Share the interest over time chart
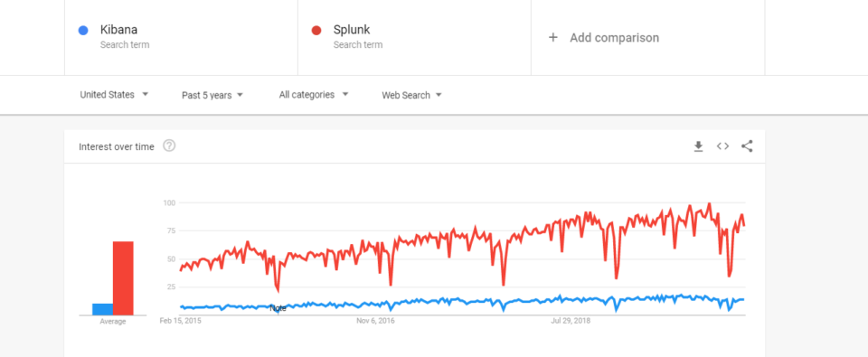 pos(747,146)
